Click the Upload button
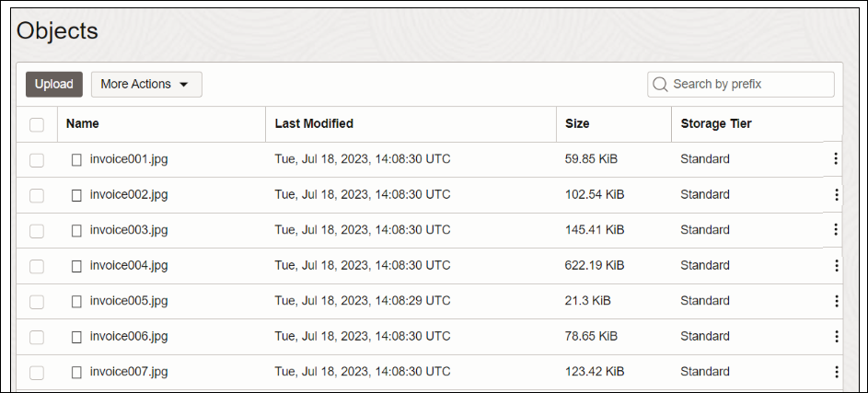Viewport: 868px width, 393px height. point(54,84)
